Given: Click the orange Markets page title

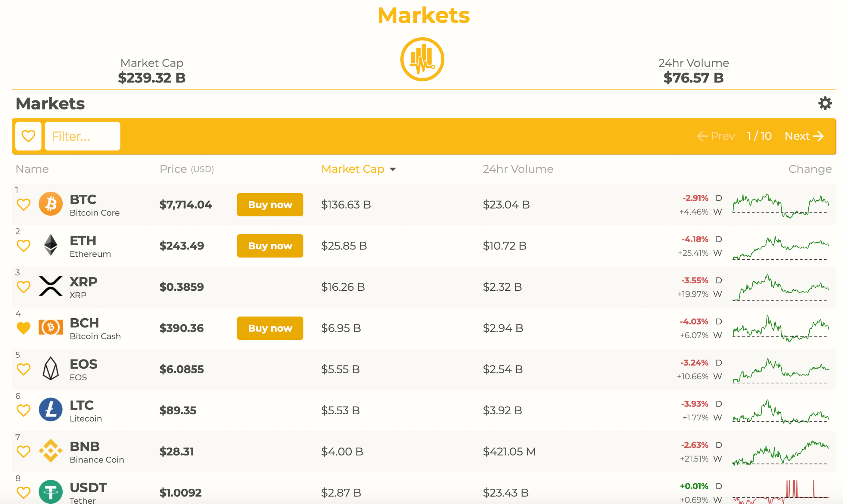Looking at the screenshot, I should tap(423, 15).
